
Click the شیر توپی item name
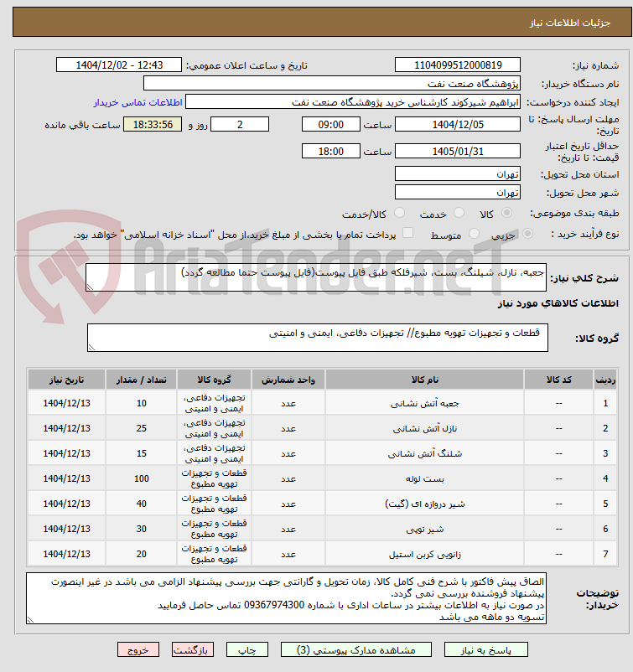coord(424,529)
